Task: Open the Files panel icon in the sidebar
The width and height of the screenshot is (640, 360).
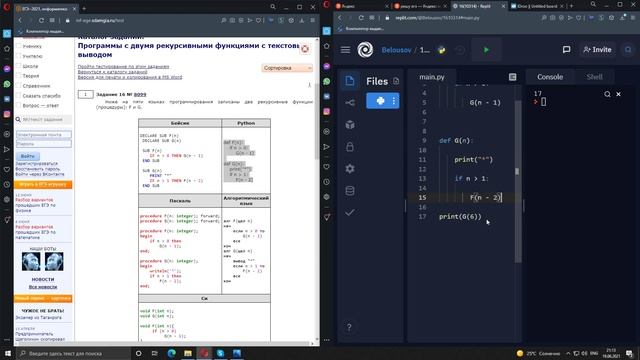Action: (x=350, y=81)
